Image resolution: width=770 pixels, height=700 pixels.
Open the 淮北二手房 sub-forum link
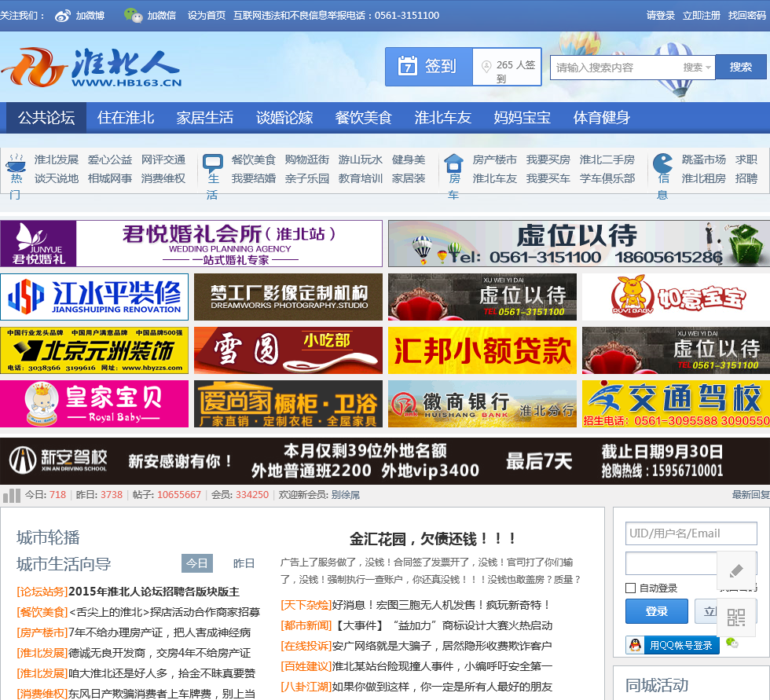pos(607,160)
